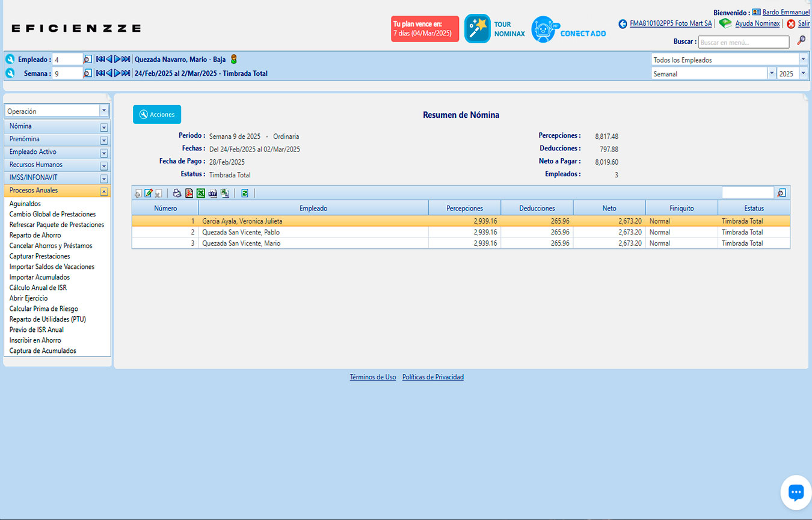Go to next employee record
Image resolution: width=812 pixels, height=520 pixels.
pos(118,59)
